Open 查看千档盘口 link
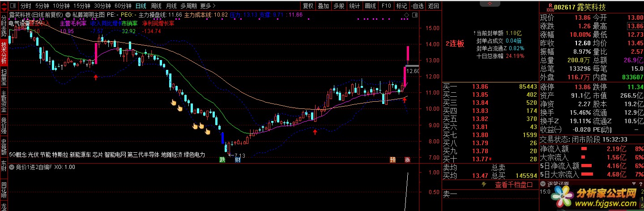Viewport: 644px width, 211px height. [513, 185]
